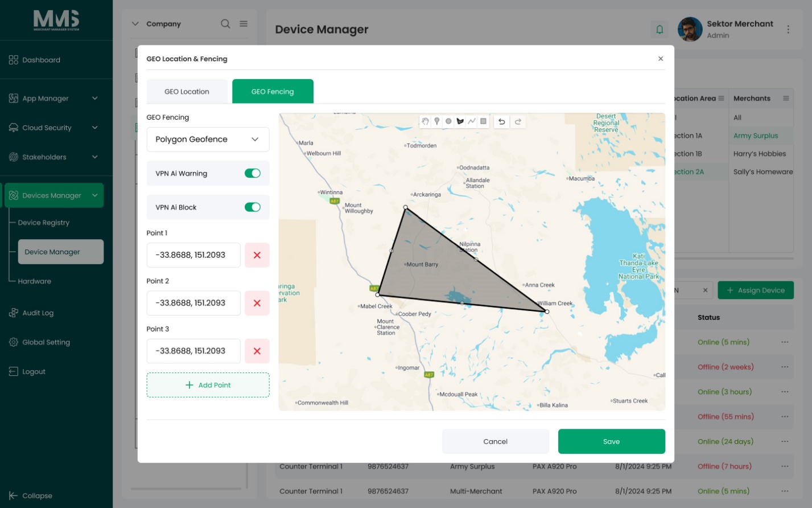Screen dimensions: 812x508
Task: Click the Point 1 coordinates field
Action: (193, 255)
